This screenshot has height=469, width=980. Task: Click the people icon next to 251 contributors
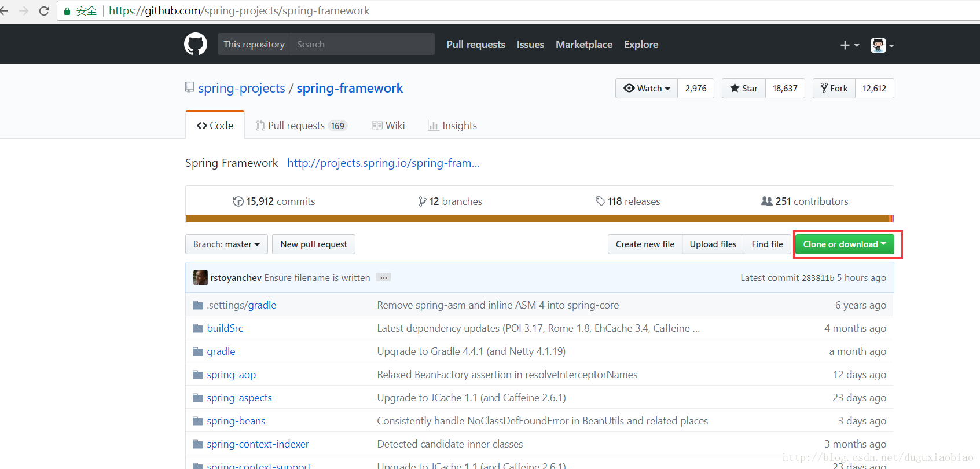tap(766, 201)
